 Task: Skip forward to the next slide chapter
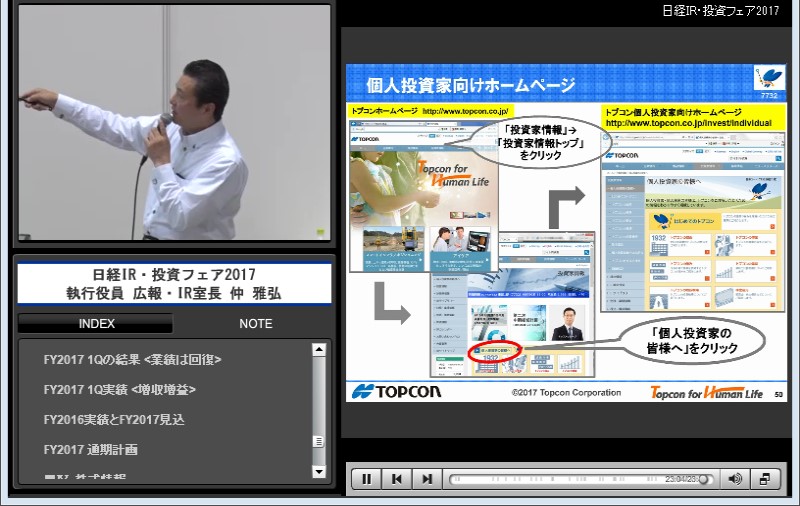427,479
